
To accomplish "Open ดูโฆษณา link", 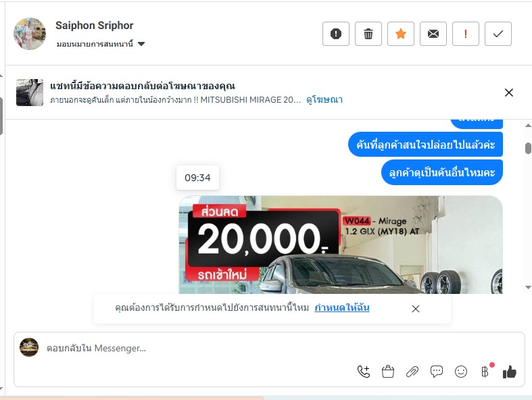I will tap(324, 100).
